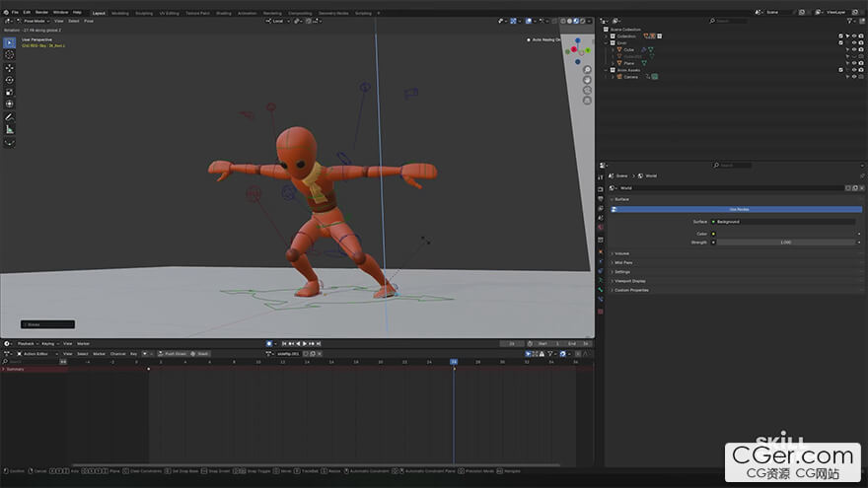
Task: Click the viewport zoom magnifier gizmo
Action: tap(587, 70)
